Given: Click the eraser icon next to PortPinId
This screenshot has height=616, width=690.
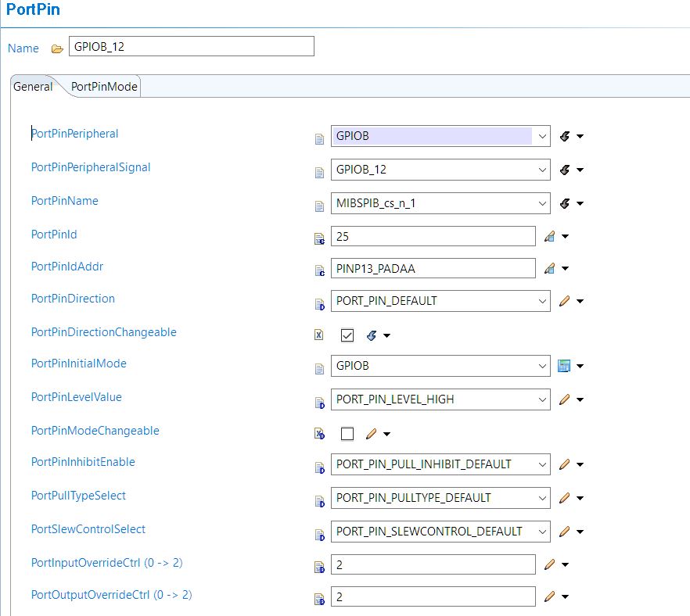Looking at the screenshot, I should [550, 237].
